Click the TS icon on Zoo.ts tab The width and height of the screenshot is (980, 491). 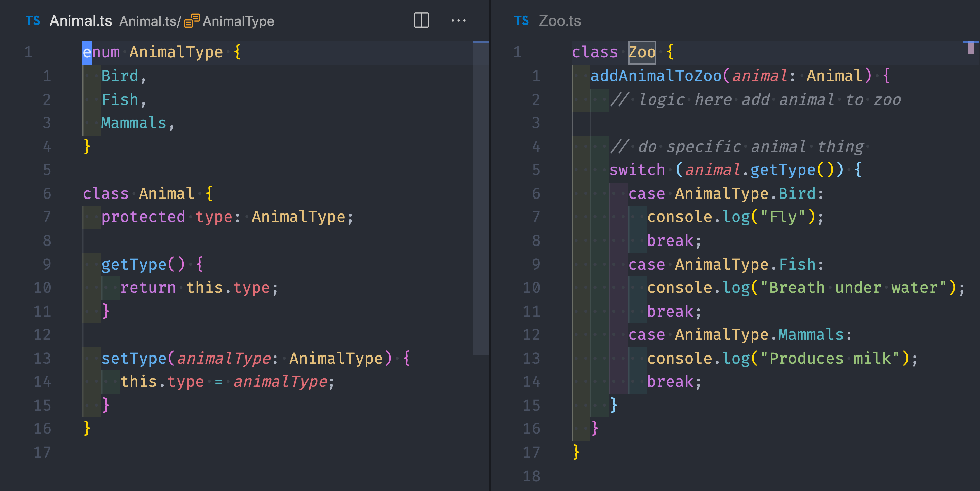pos(521,20)
